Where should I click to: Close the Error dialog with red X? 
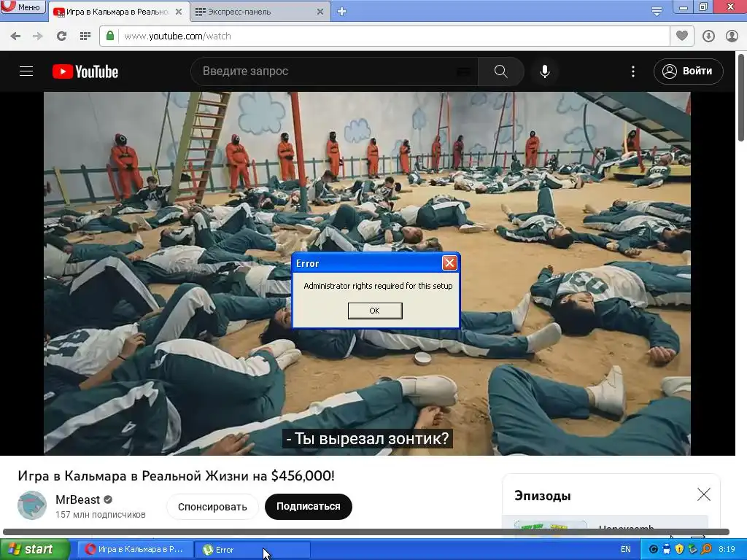pyautogui.click(x=449, y=262)
